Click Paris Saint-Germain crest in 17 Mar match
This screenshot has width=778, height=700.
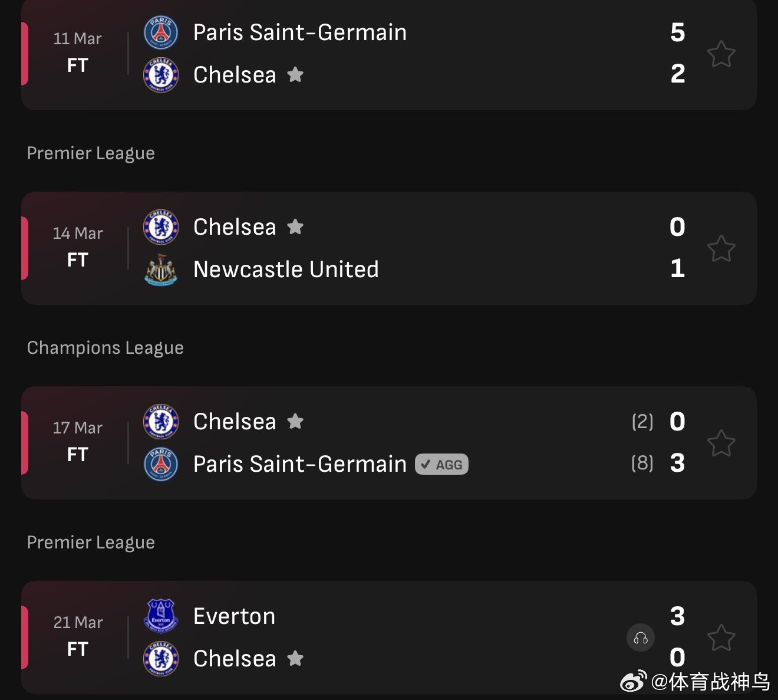coord(161,464)
